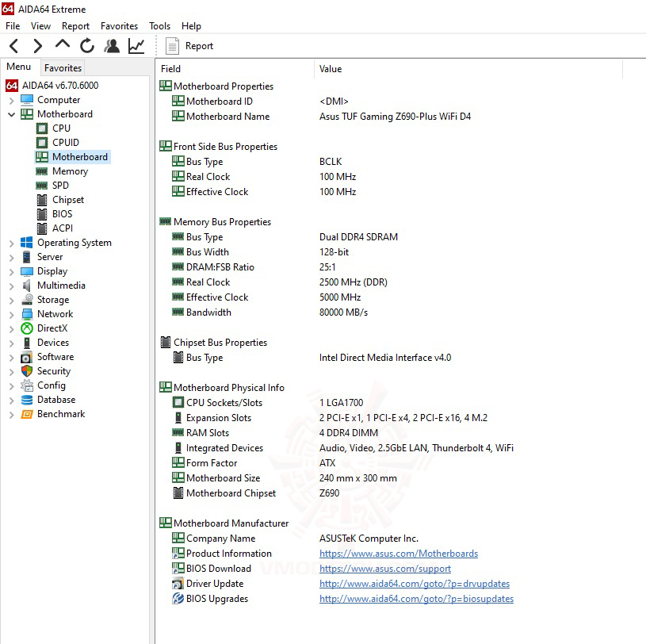
Task: Select the SPD memory icon
Action: [x=41, y=186]
